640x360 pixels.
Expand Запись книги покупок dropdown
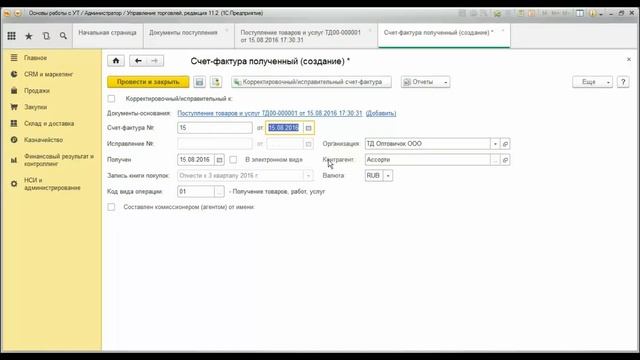click(309, 176)
